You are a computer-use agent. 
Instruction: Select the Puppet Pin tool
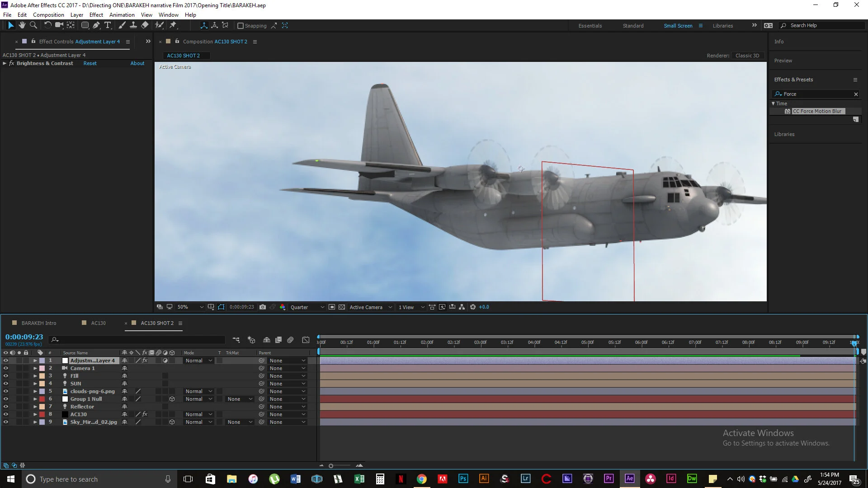(173, 25)
